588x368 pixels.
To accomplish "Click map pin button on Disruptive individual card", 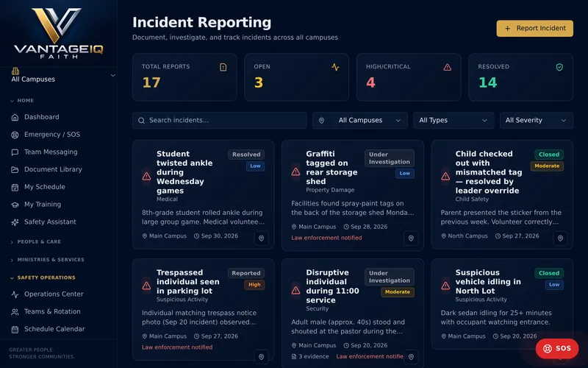I will point(411,357).
